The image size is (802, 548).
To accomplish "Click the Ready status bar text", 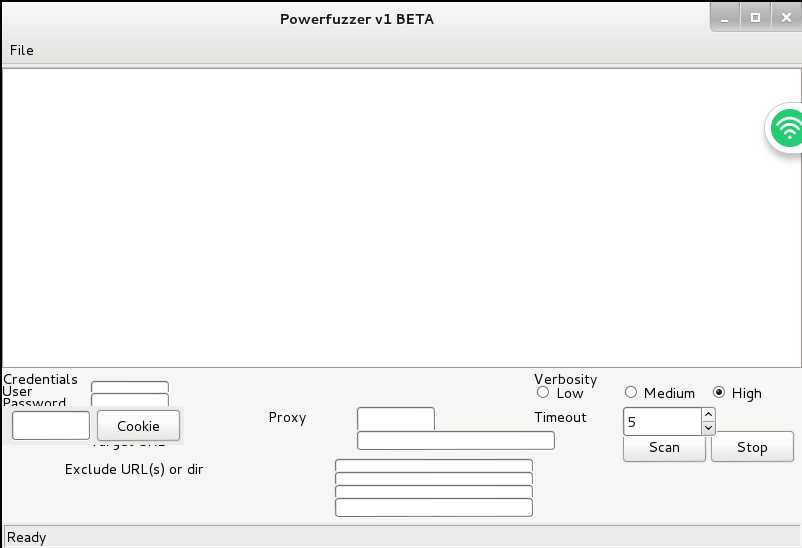I will click(x=27, y=537).
